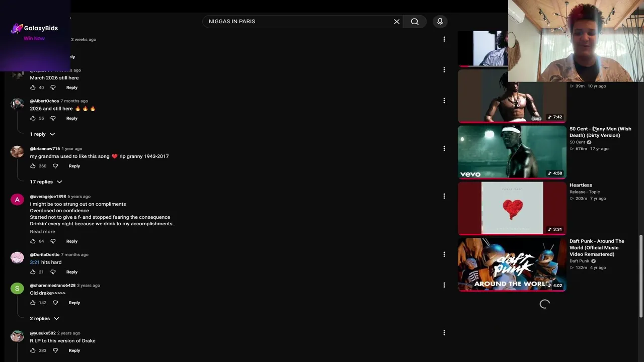Dislike @yusuke502's R.I.P comment
This screenshot has width=644, height=362.
pyautogui.click(x=55, y=350)
